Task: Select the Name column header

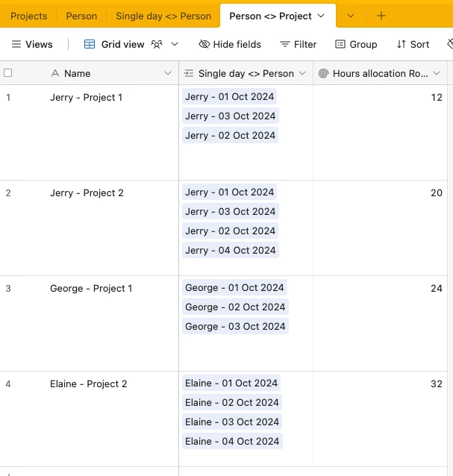Action: click(x=90, y=73)
